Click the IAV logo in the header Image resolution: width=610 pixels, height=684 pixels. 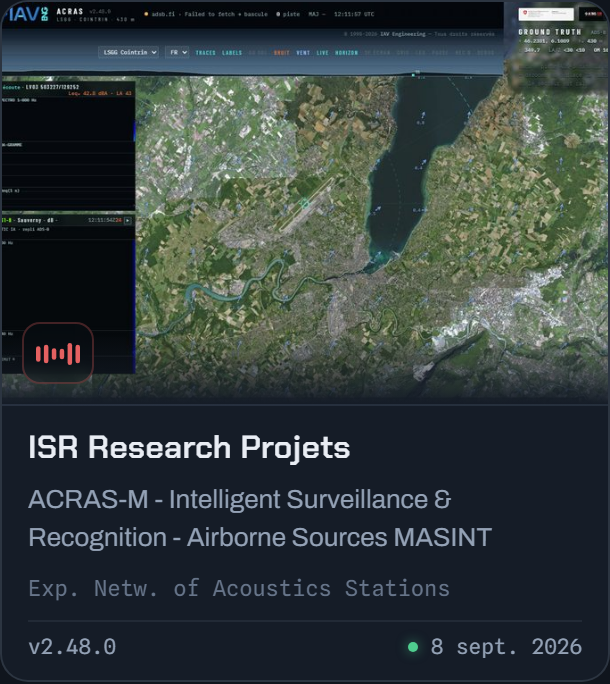[x=28, y=14]
